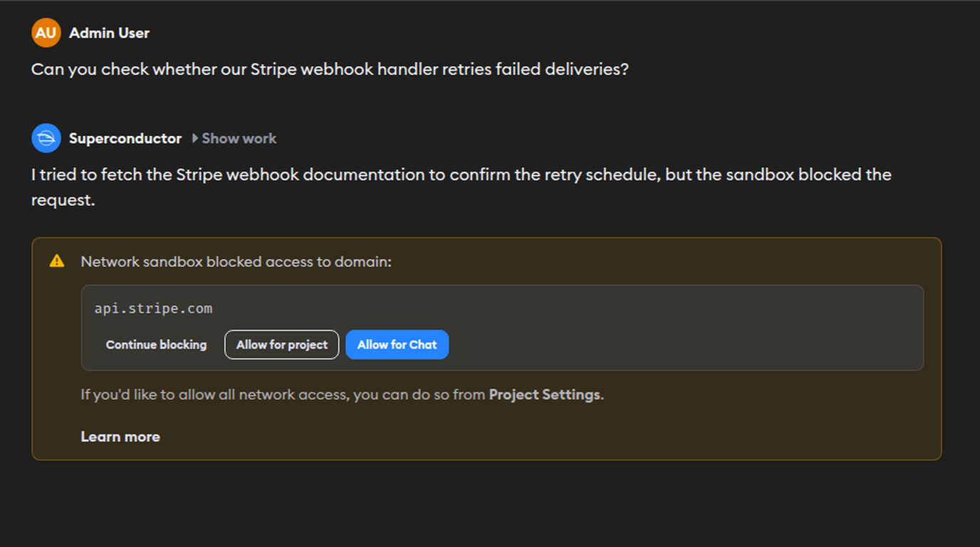This screenshot has height=547, width=980.
Task: Click the 'Network sandbox blocked access to domain:' text
Action: (x=236, y=261)
